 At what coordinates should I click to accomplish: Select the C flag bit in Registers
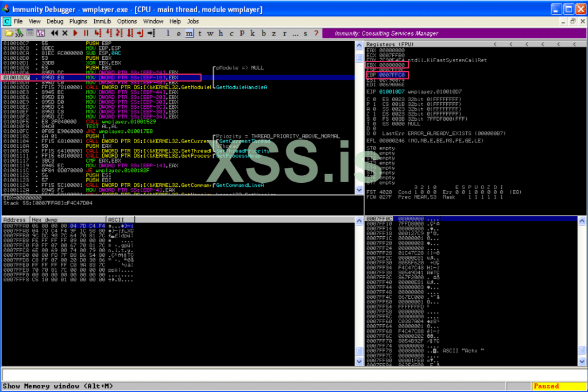click(367, 99)
